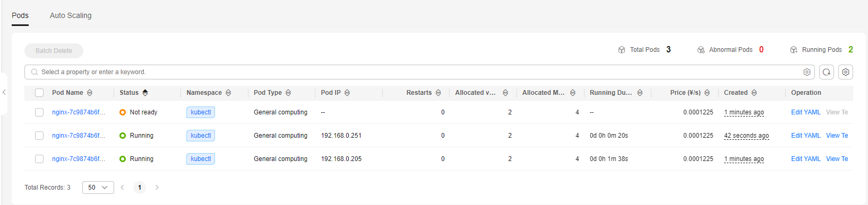Sort by Created column icon
This screenshot has height=205, width=868.
pos(754,93)
